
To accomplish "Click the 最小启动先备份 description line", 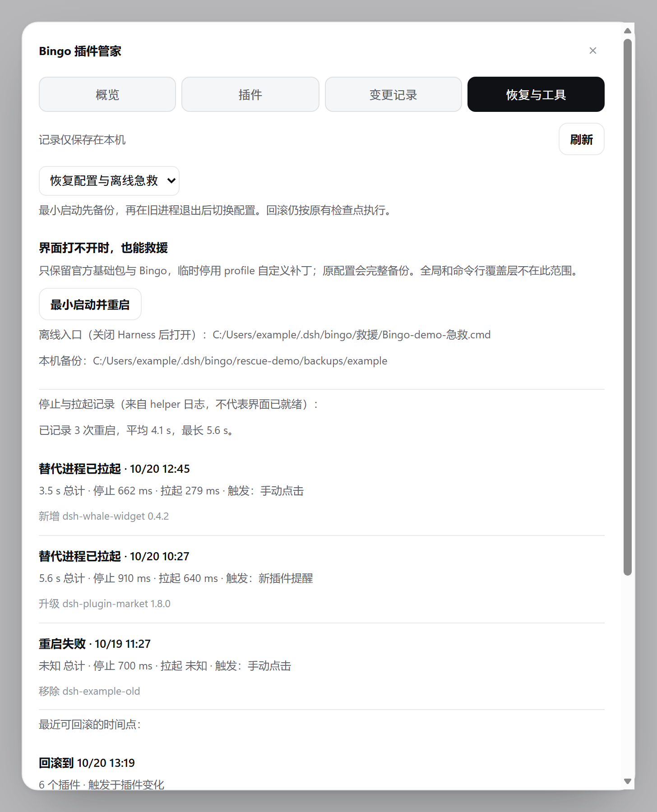I will click(216, 210).
